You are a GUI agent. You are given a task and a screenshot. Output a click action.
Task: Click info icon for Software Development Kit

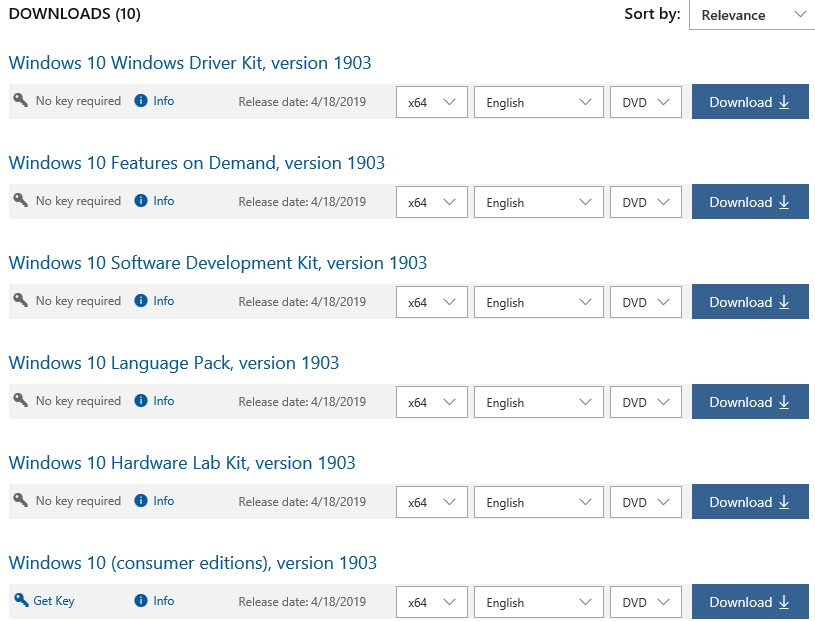(x=141, y=301)
